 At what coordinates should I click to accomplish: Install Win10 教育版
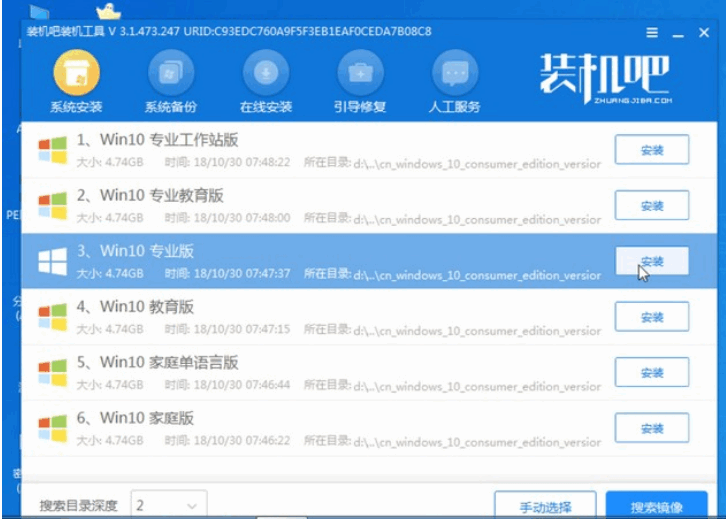(652, 317)
